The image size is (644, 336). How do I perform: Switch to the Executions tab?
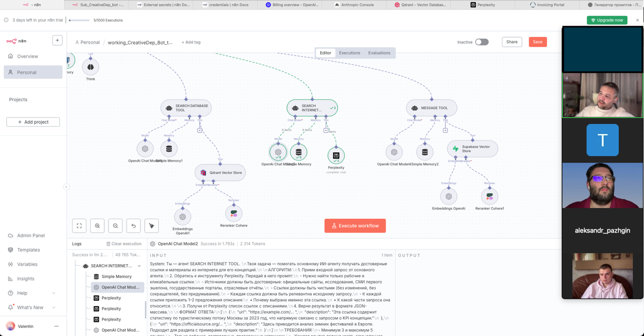349,53
